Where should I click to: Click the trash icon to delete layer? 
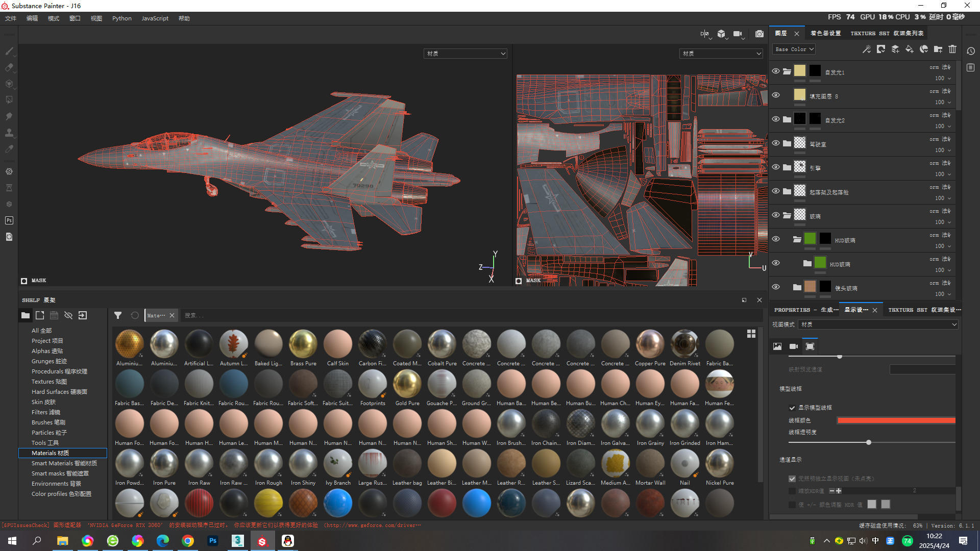coord(952,49)
